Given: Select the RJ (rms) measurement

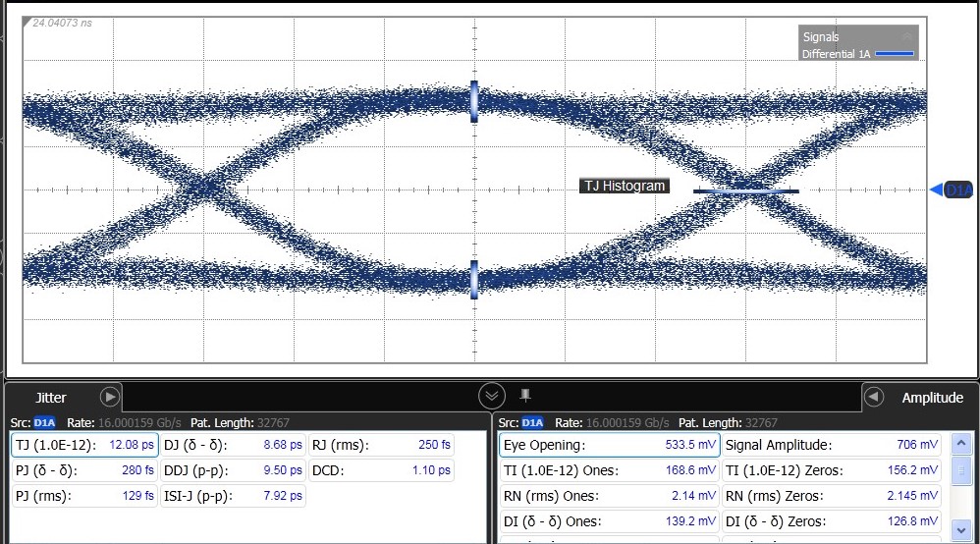Looking at the screenshot, I should click(x=381, y=445).
